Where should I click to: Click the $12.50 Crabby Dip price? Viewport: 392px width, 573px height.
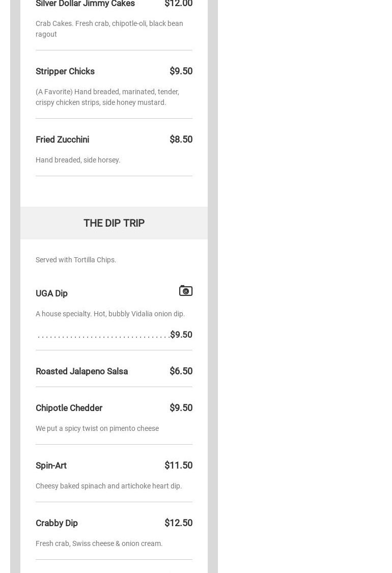click(x=178, y=523)
